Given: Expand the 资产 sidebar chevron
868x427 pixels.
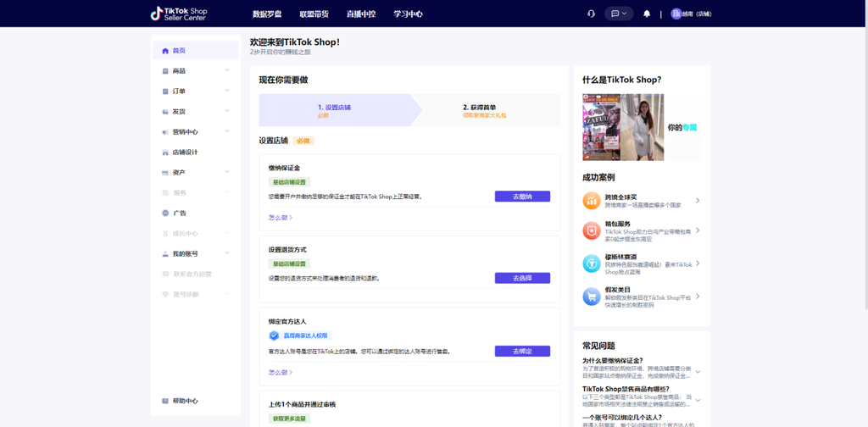Looking at the screenshot, I should point(227,172).
